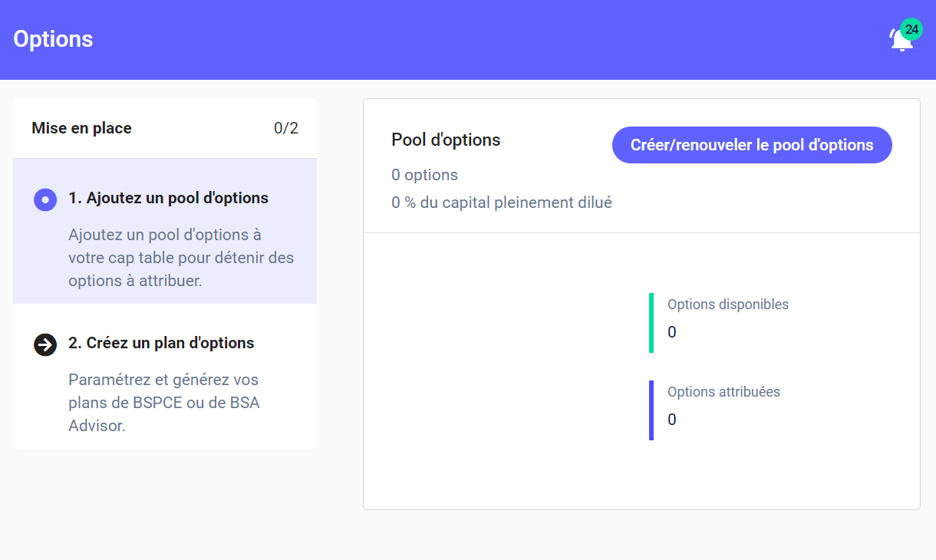Viewport: 936px width, 560px height.
Task: Click the black arrow icon for step 2
Action: 45,344
